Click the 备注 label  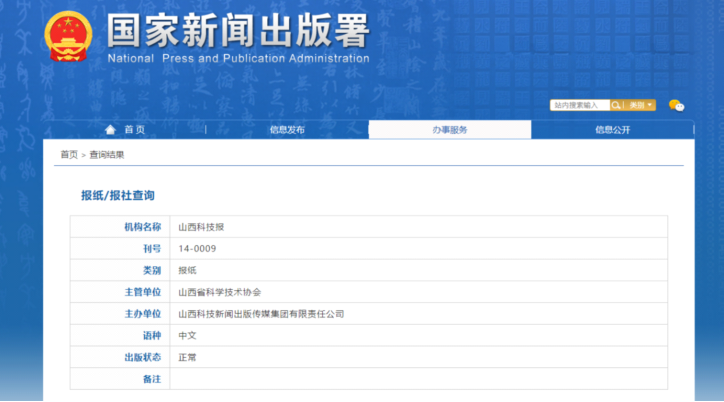click(x=152, y=379)
